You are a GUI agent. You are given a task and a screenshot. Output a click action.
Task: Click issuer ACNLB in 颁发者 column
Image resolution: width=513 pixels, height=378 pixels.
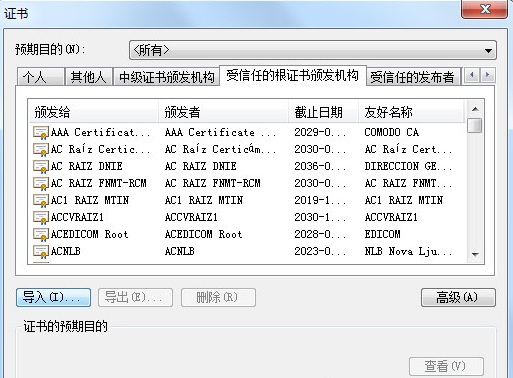coord(180,252)
